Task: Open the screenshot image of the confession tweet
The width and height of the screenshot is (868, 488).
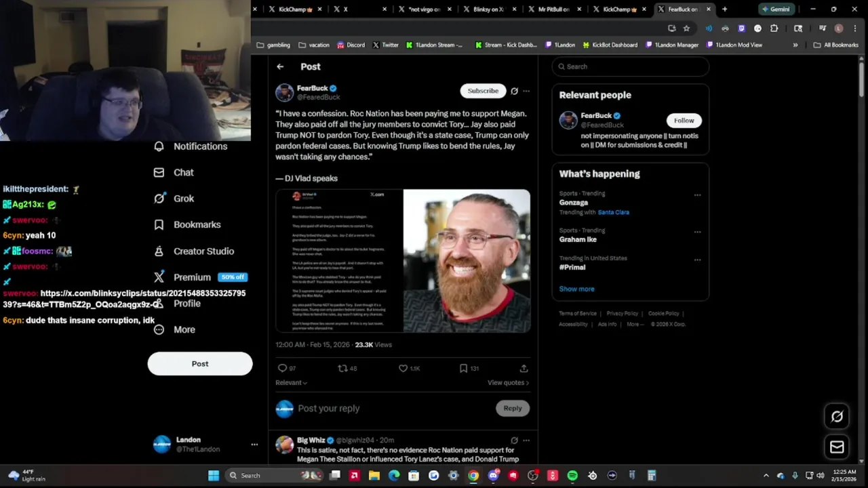Action: 339,261
